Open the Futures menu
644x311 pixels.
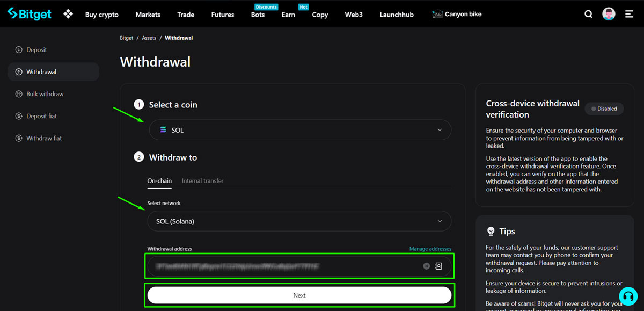click(x=223, y=15)
